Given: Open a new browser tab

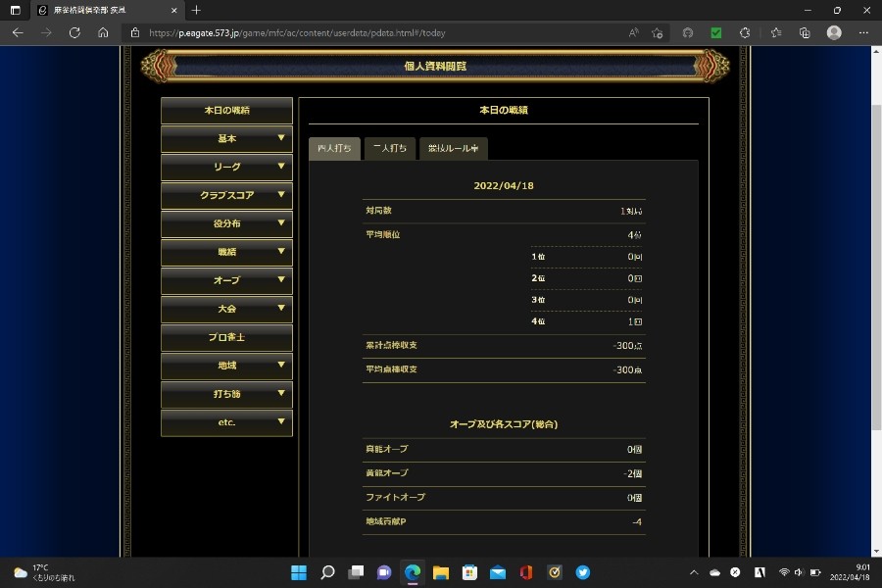Looking at the screenshot, I should tap(196, 10).
